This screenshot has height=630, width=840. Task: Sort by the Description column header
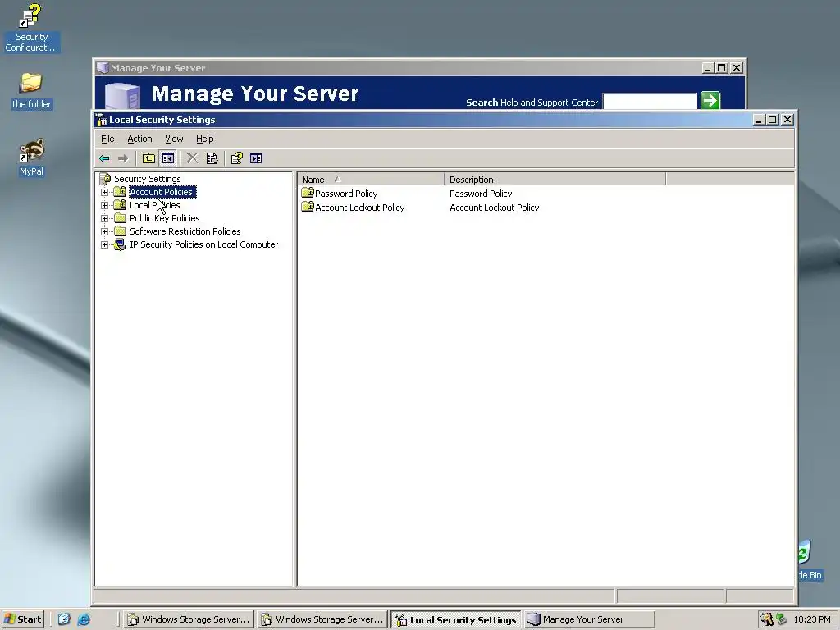point(555,180)
